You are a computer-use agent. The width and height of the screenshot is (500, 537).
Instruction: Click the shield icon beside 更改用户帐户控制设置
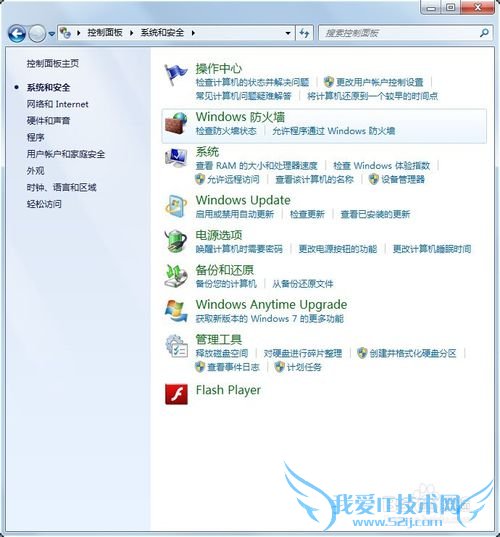(x=328, y=82)
